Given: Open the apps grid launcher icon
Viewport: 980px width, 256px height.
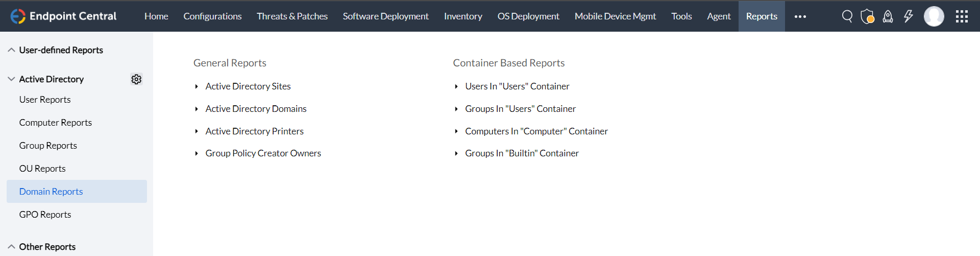Looking at the screenshot, I should coord(962,16).
